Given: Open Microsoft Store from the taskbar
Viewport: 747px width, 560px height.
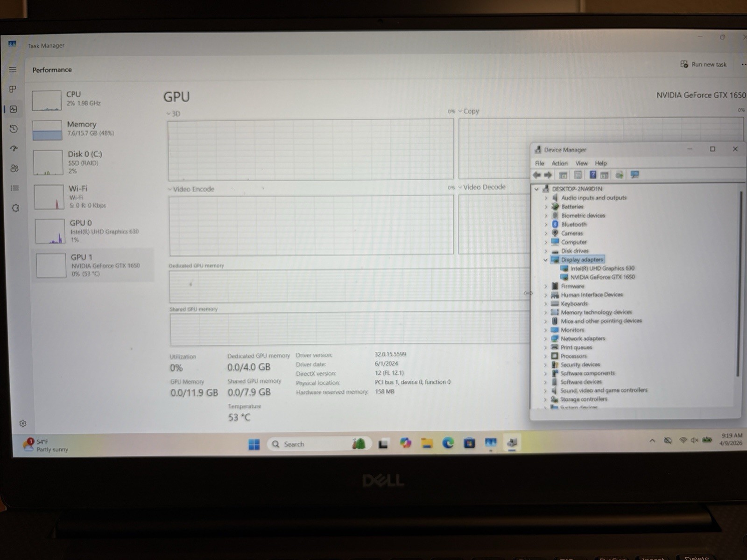Looking at the screenshot, I should (x=469, y=443).
